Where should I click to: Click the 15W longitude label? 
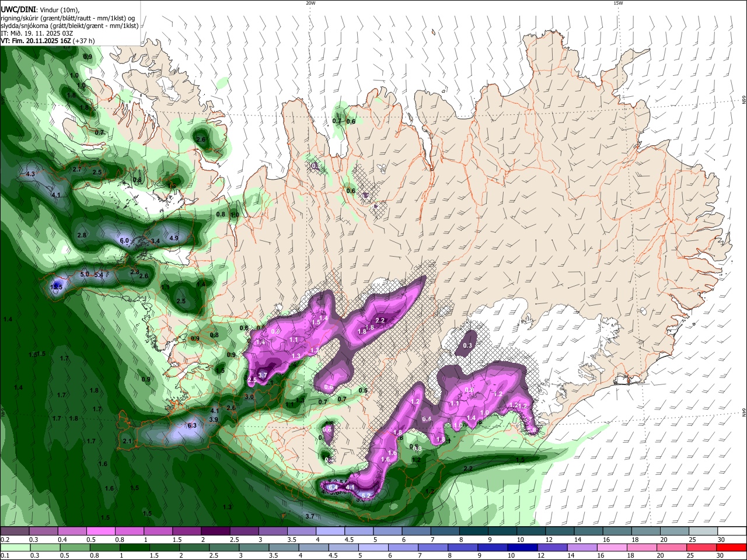point(618,3)
